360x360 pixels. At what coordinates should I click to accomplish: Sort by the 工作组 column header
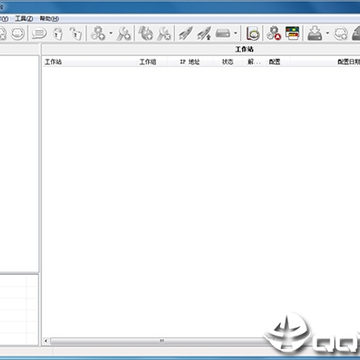point(152,62)
